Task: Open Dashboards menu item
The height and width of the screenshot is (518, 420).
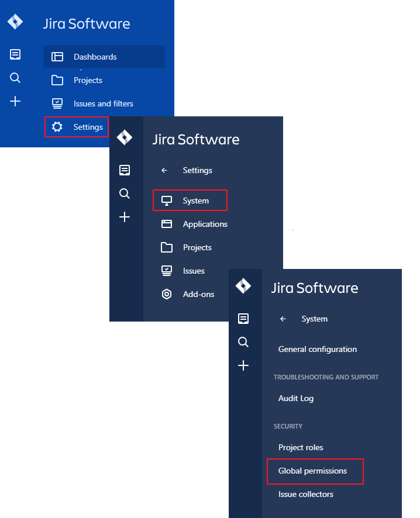Action: click(x=104, y=57)
